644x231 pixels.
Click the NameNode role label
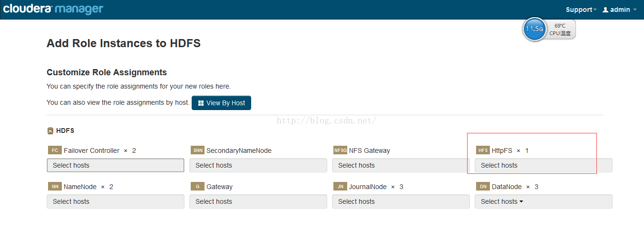pos(80,187)
